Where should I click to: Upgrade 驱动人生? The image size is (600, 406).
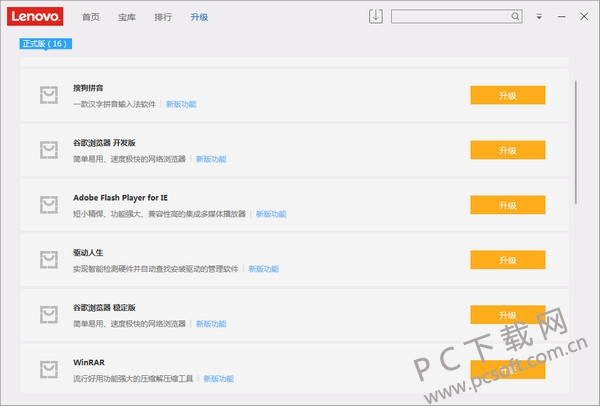[x=508, y=259]
